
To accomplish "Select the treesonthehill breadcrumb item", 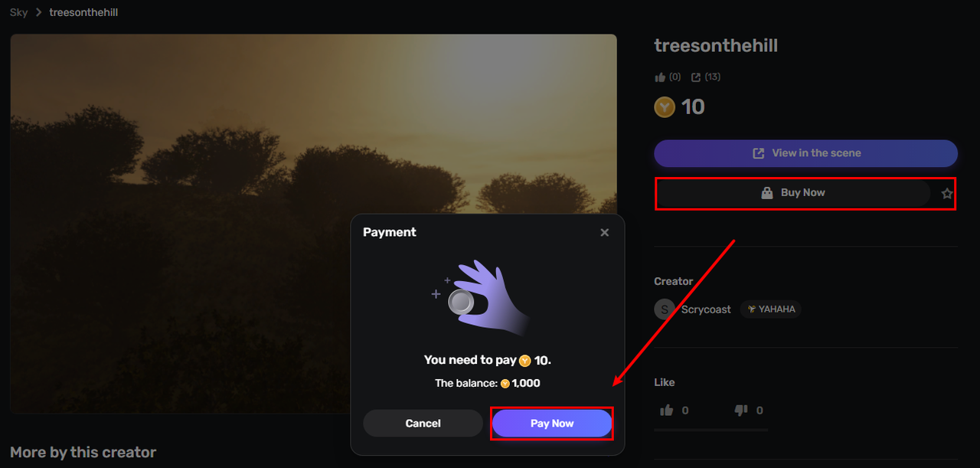I will pos(83,13).
